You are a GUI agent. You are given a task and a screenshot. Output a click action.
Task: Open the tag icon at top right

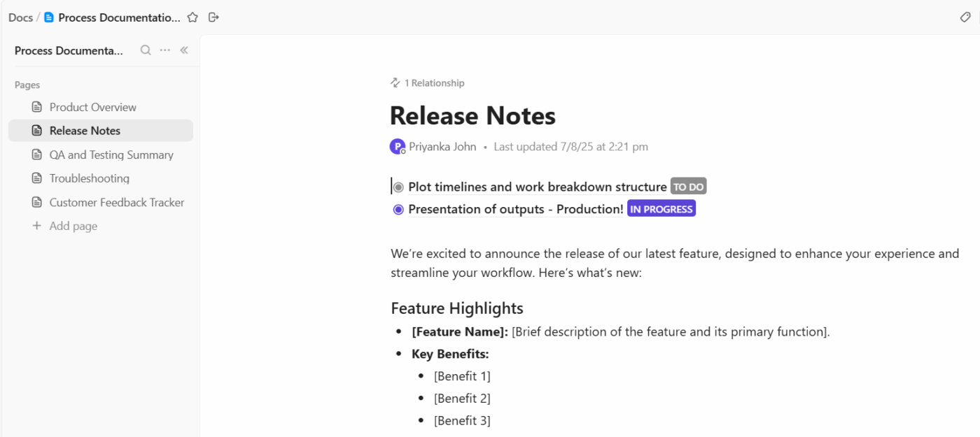click(965, 17)
